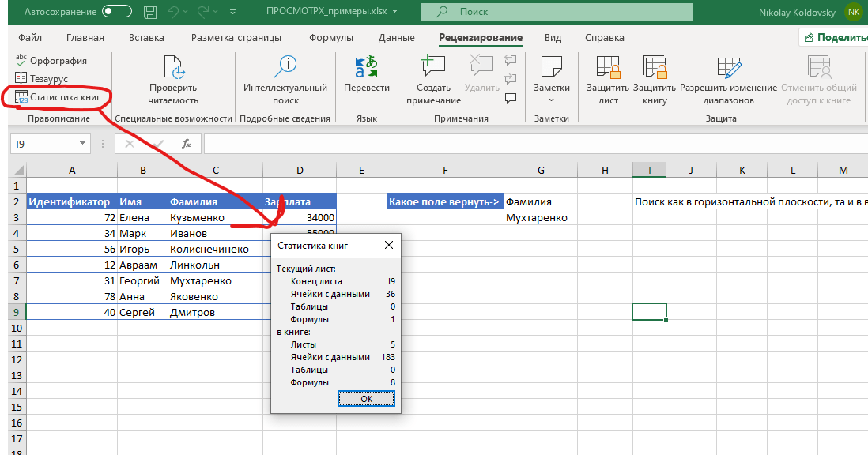Run spell check (Орфография)

pos(52,61)
